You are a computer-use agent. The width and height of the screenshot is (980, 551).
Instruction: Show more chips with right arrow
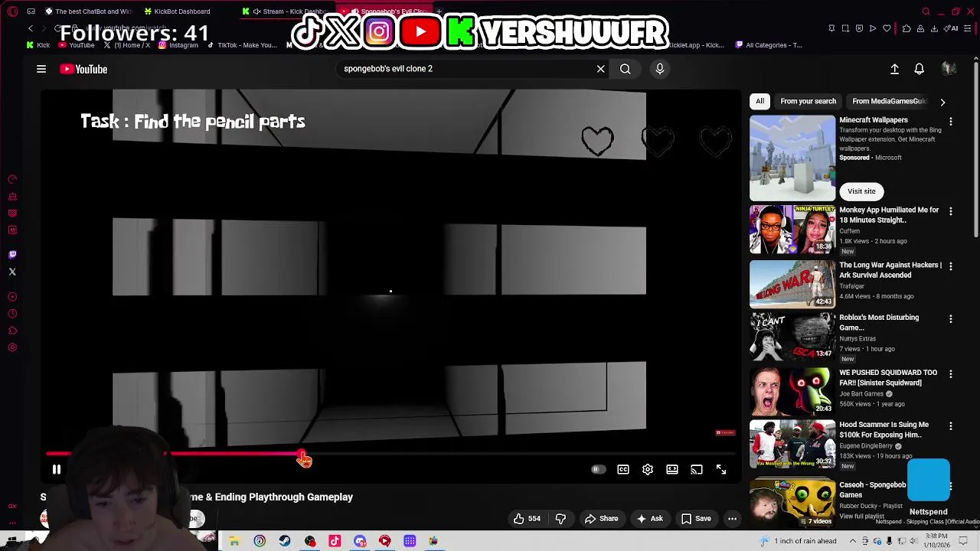point(942,102)
